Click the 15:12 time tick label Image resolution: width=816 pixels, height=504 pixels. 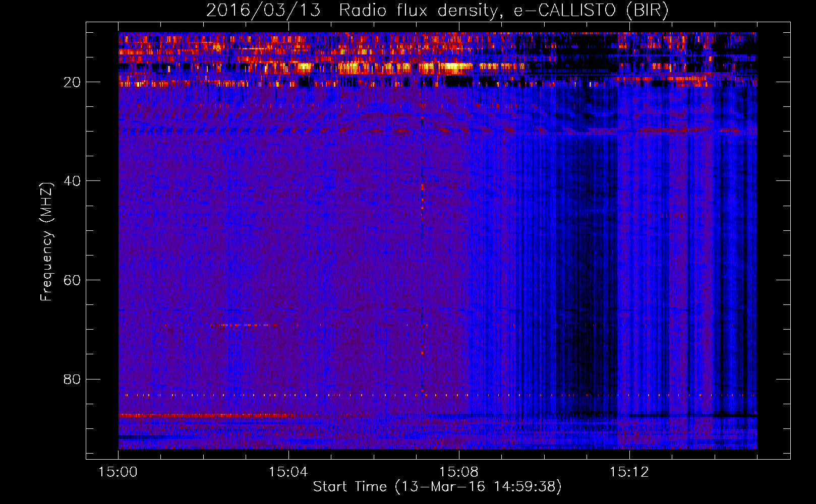click(629, 472)
